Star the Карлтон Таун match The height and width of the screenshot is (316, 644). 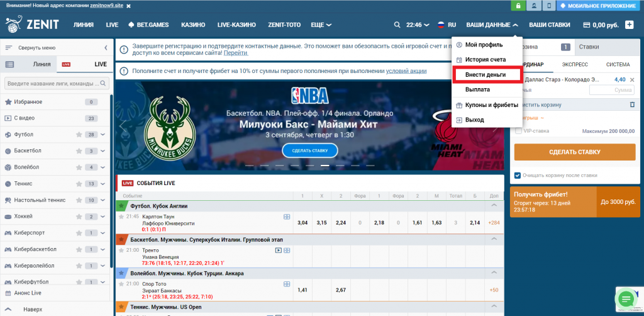[121, 217]
